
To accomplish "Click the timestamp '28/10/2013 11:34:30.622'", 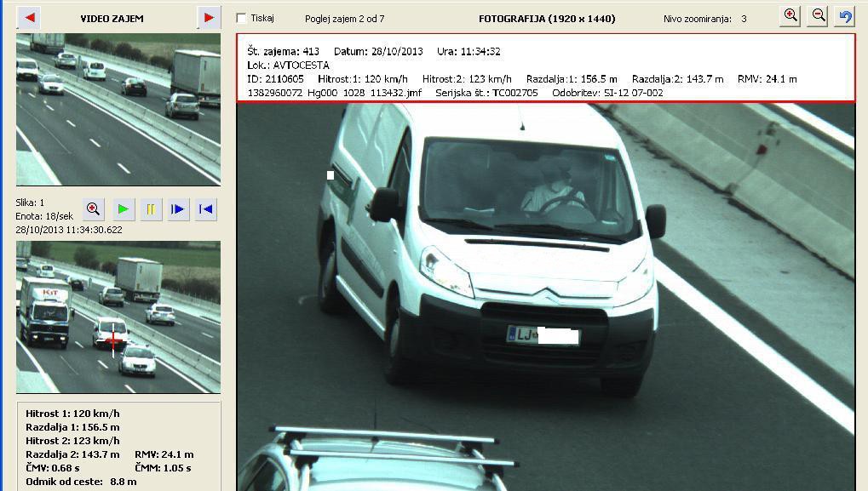I will tap(69, 230).
